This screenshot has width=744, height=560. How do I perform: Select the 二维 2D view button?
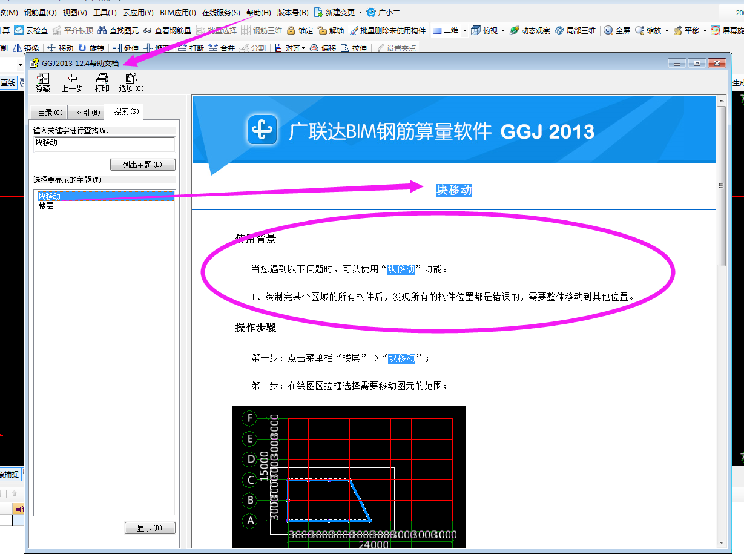[445, 30]
